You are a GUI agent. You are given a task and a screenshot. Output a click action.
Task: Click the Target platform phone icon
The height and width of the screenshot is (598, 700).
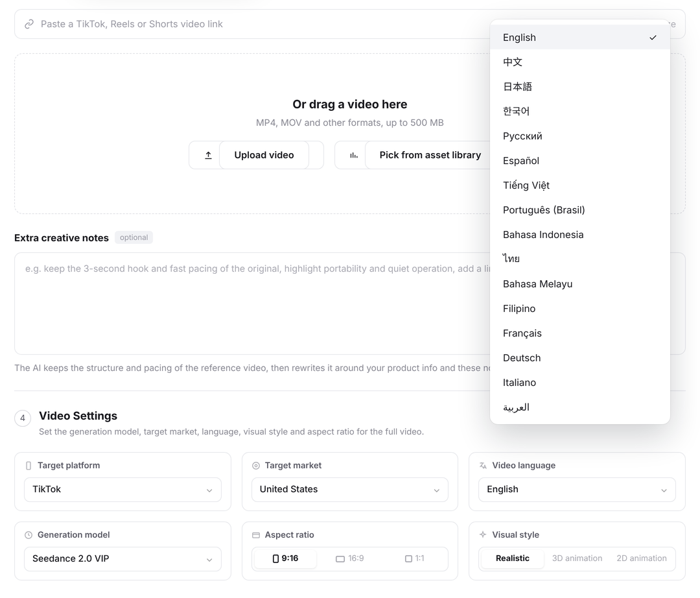pos(29,465)
